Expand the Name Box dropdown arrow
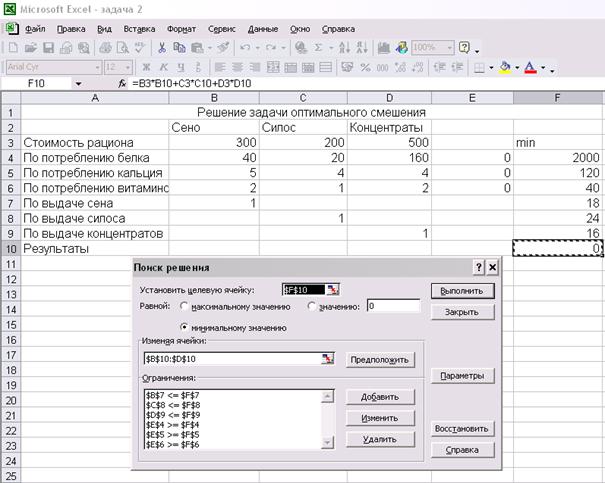605x483 pixels. tap(79, 84)
